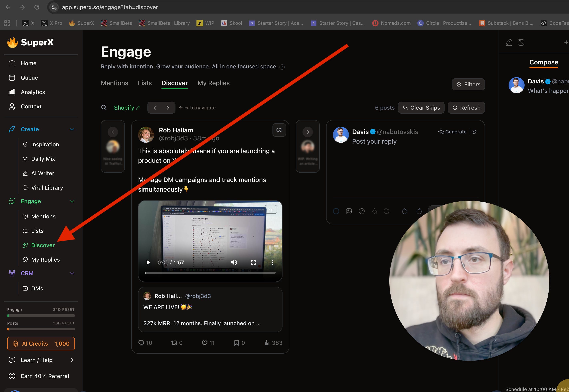Expand the Learn / Help menu arrow
The image size is (569, 392).
point(72,360)
